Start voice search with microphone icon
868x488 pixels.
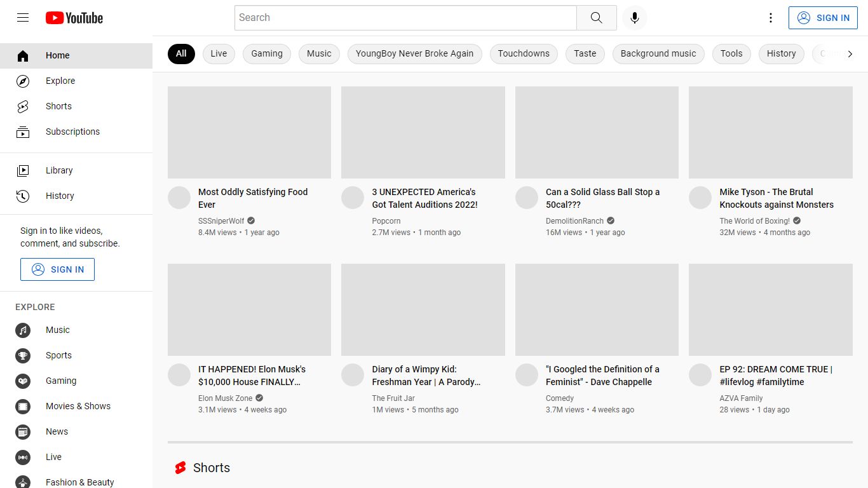(634, 18)
